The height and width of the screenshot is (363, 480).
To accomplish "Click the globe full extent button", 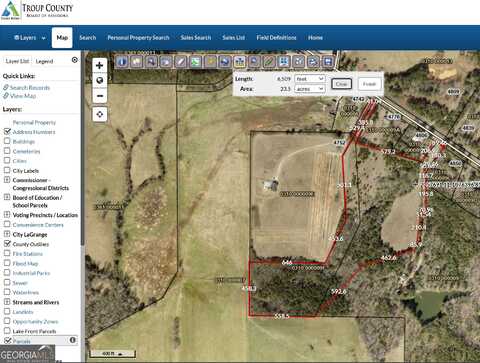I will 99,81.
